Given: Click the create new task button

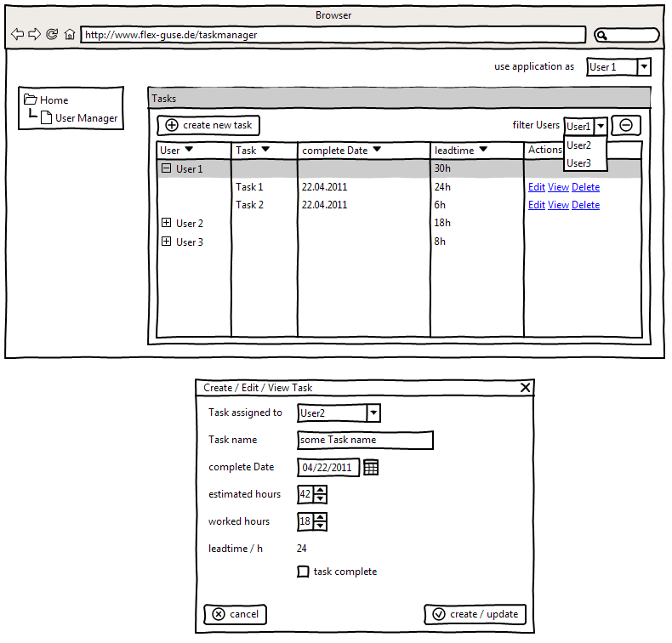Looking at the screenshot, I should tap(208, 125).
